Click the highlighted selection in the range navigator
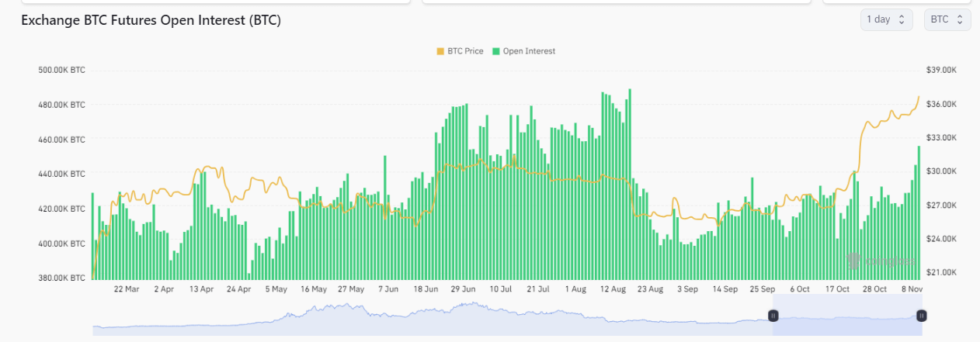980x342 pixels. pyautogui.click(x=846, y=318)
